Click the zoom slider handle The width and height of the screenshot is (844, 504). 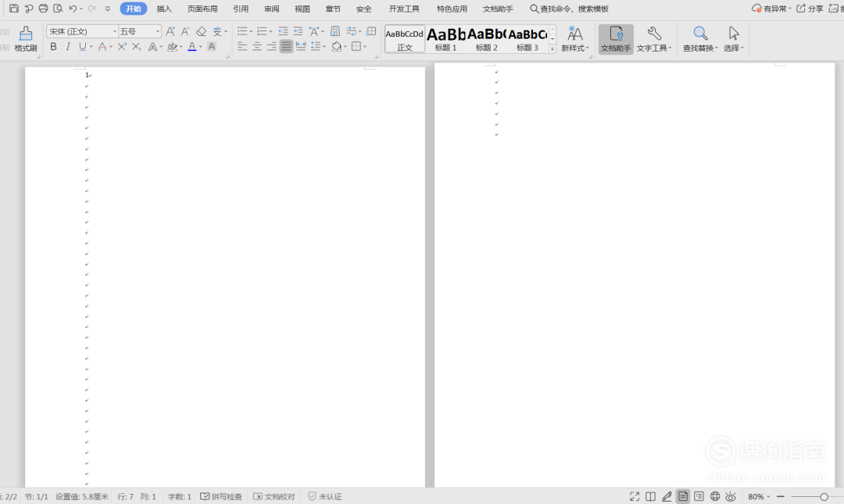(824, 496)
